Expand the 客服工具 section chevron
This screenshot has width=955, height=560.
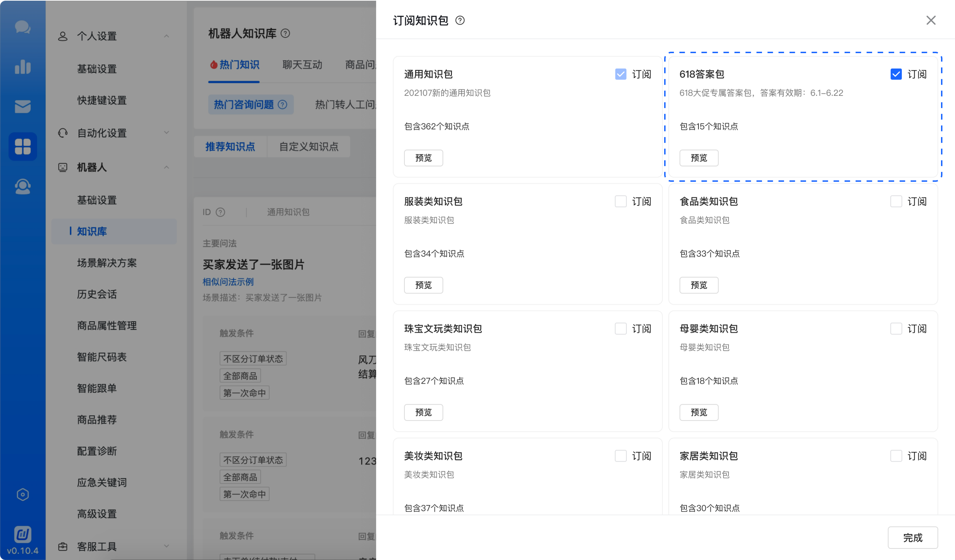166,546
